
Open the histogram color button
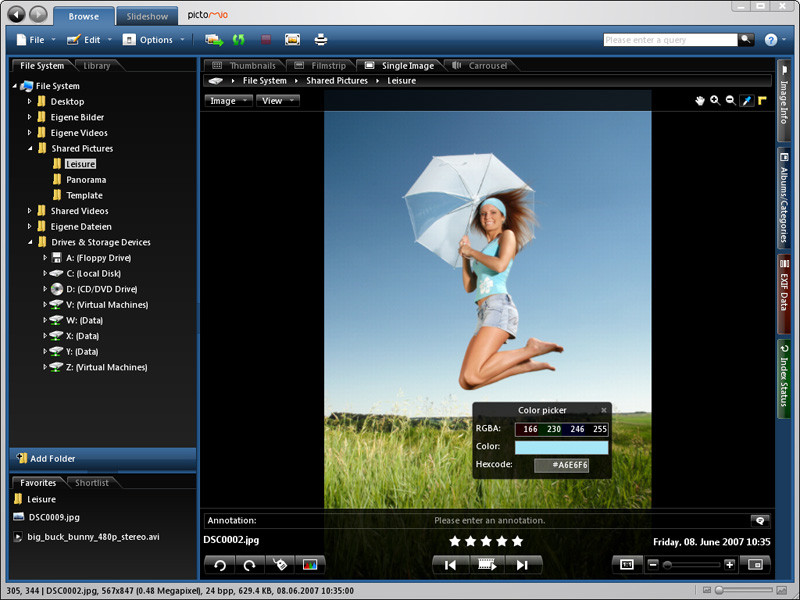[x=310, y=565]
